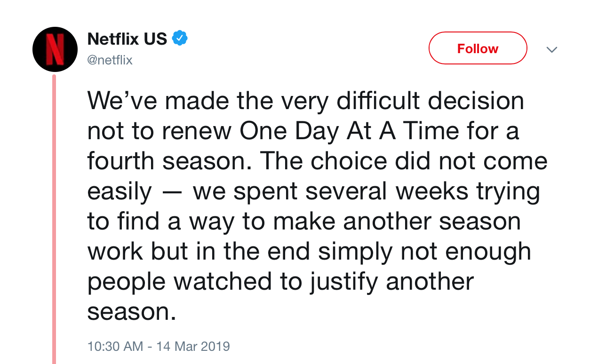Open the Netflix US display name

(127, 39)
